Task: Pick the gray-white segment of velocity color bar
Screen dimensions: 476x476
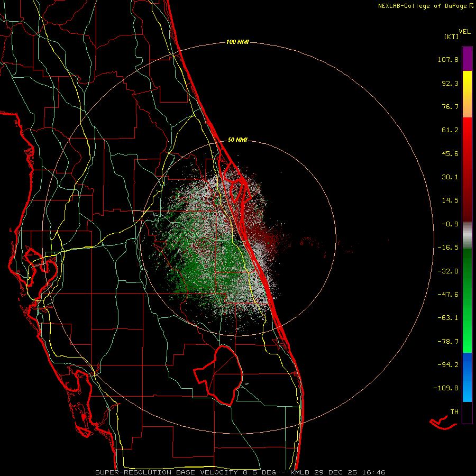Action: (x=467, y=235)
